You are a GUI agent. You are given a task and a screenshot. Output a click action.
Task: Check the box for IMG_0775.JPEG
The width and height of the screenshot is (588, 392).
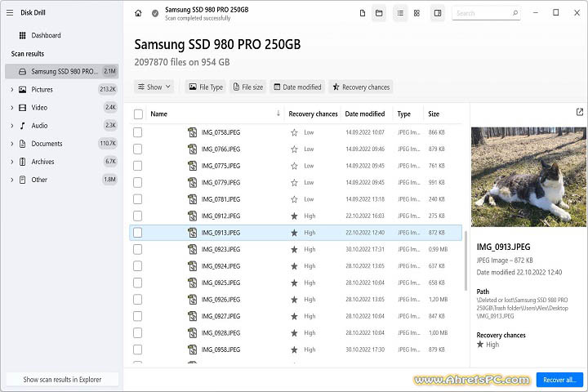[x=138, y=166]
